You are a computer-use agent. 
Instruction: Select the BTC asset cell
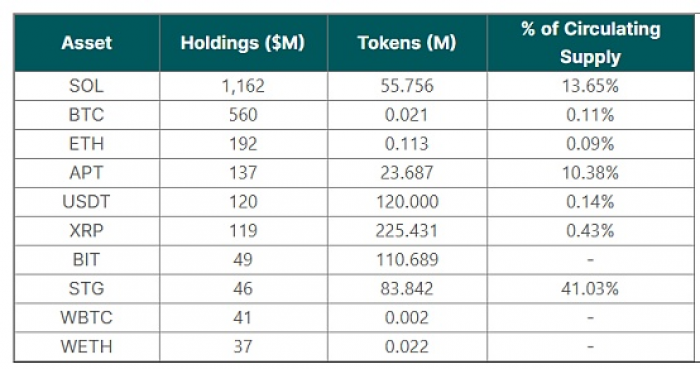coord(87,115)
